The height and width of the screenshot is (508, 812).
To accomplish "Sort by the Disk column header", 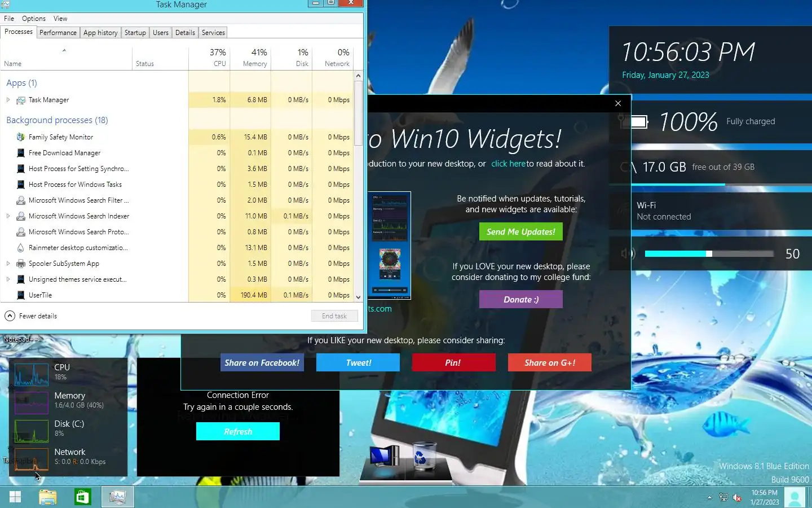I will (x=292, y=58).
